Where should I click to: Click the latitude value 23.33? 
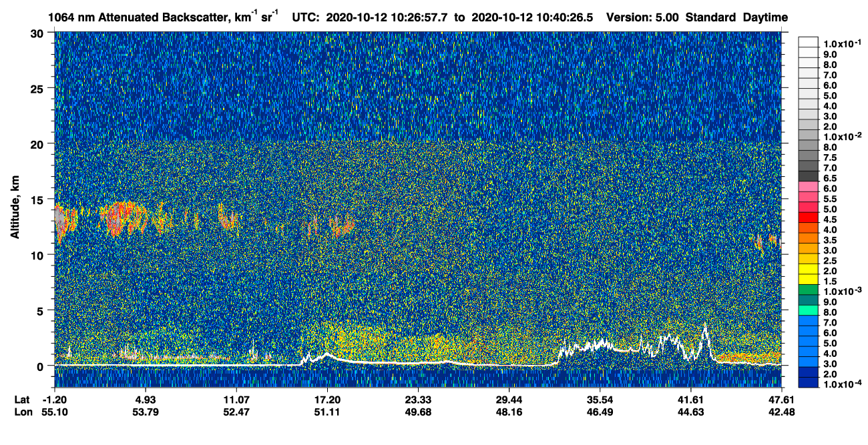418,399
